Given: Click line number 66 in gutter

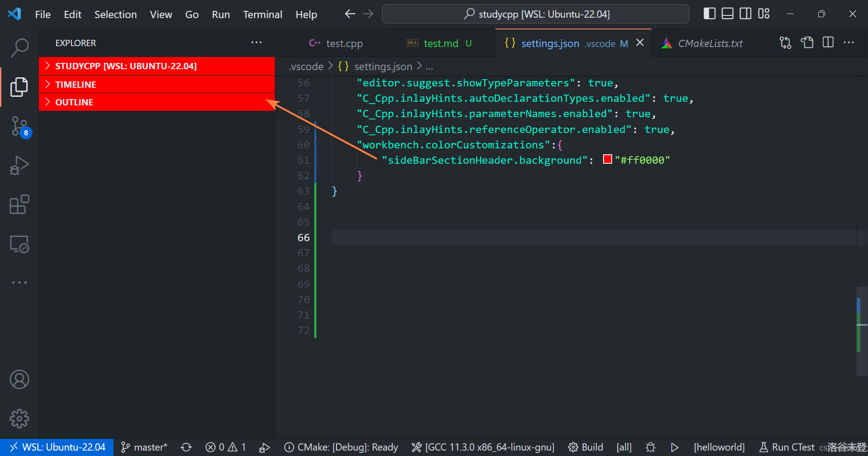Looking at the screenshot, I should [303, 237].
